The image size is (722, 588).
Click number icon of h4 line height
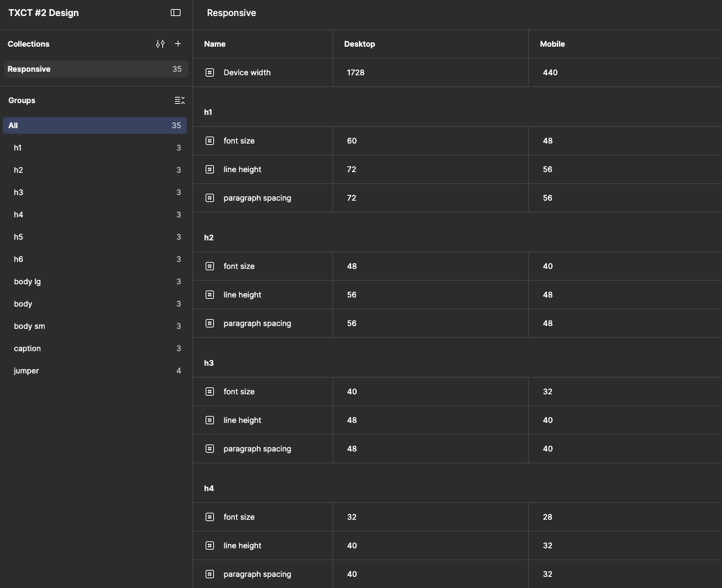[210, 546]
